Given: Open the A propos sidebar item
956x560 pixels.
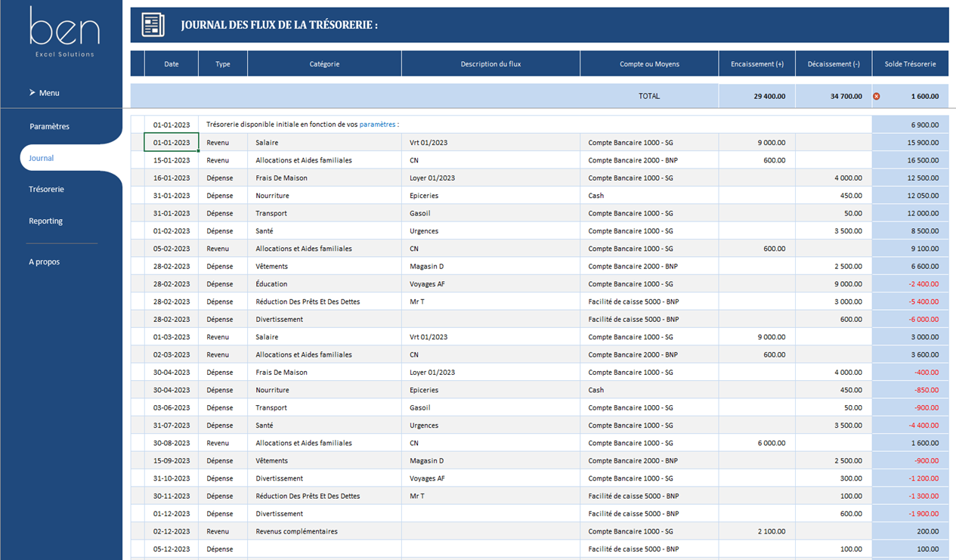Looking at the screenshot, I should (44, 261).
